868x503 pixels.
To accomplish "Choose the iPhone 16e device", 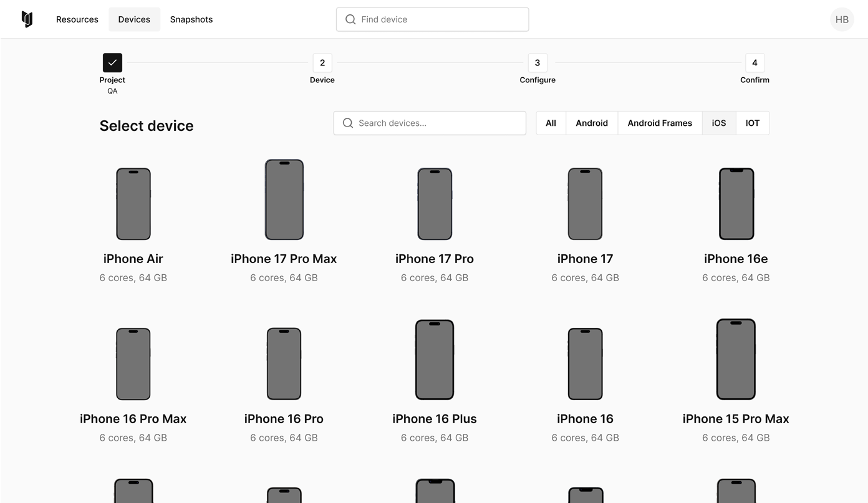I will [x=736, y=203].
